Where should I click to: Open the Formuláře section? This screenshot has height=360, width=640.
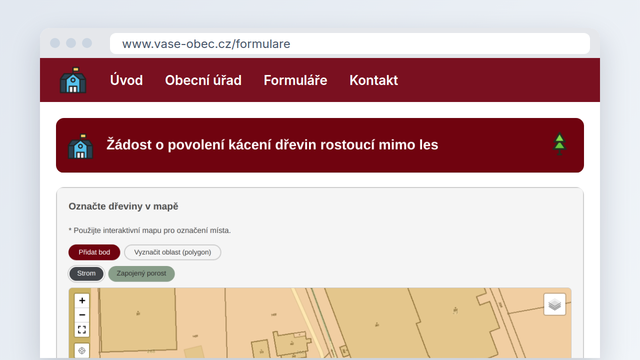[296, 80]
